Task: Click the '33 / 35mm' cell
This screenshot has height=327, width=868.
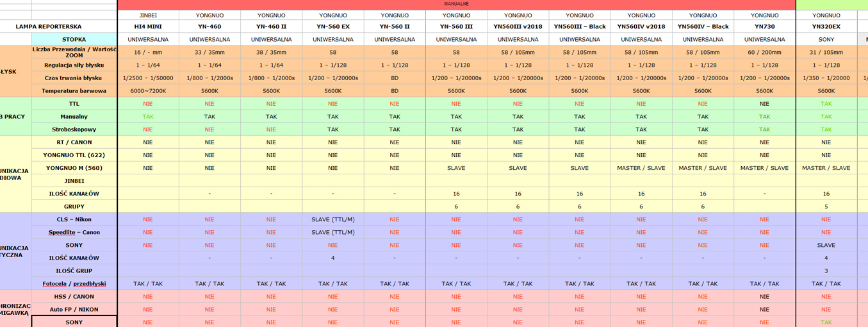Action: coord(209,52)
